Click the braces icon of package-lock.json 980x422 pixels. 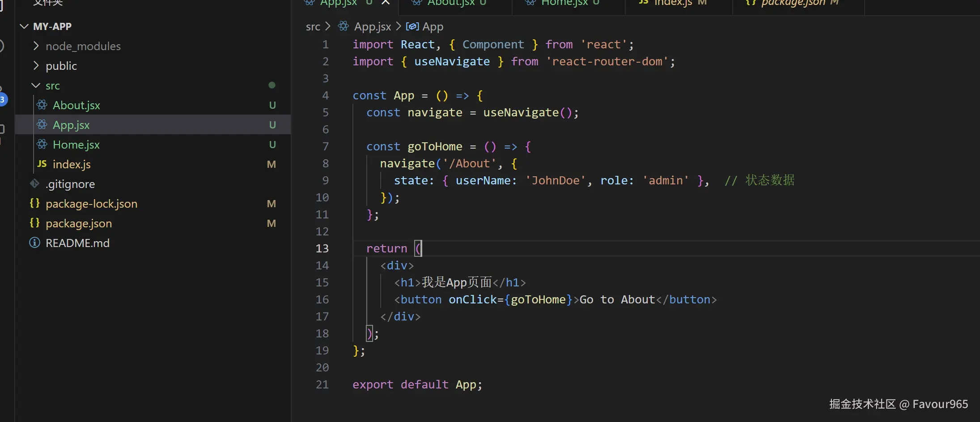point(34,204)
